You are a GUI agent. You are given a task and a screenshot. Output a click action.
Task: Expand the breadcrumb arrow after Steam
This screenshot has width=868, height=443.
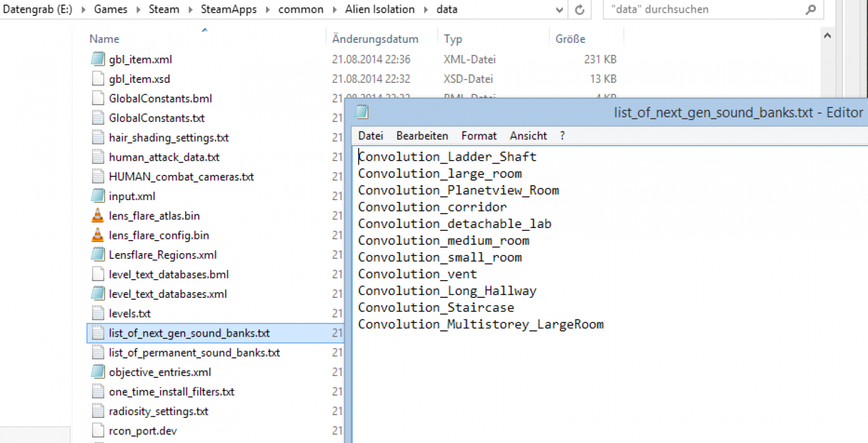click(x=190, y=9)
